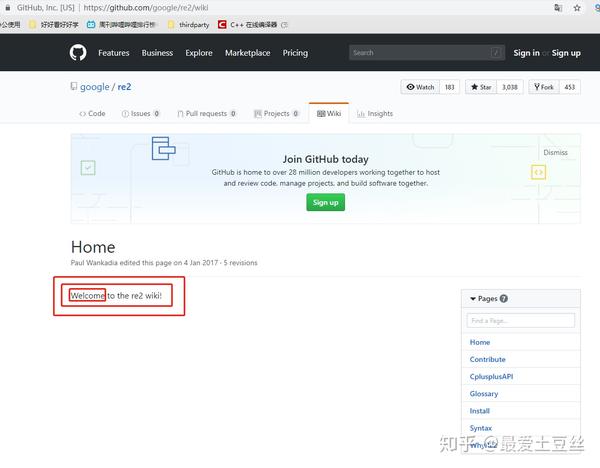Screen dimensions: 600x468
Task: Open Pricing in the top navigation
Action: click(x=295, y=53)
